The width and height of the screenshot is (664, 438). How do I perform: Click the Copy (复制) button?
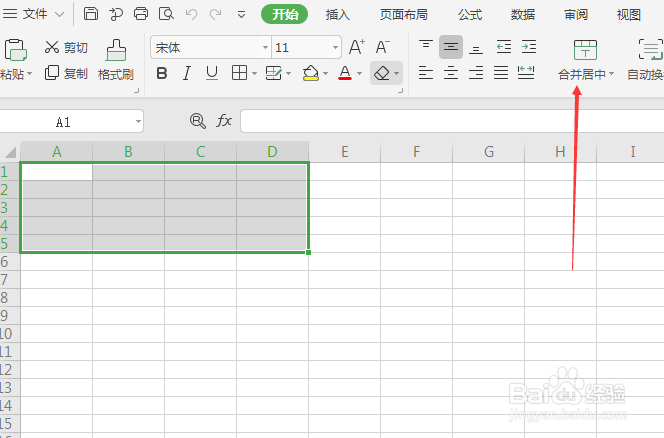66,73
